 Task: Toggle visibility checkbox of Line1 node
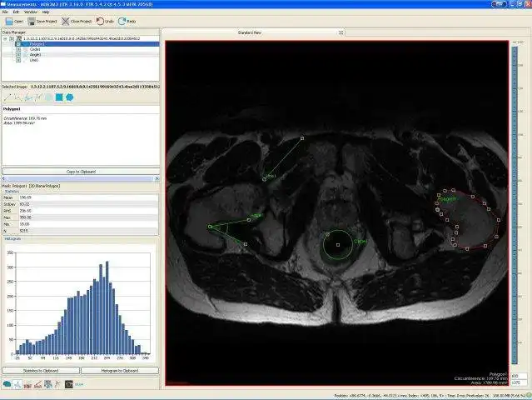click(x=18, y=60)
